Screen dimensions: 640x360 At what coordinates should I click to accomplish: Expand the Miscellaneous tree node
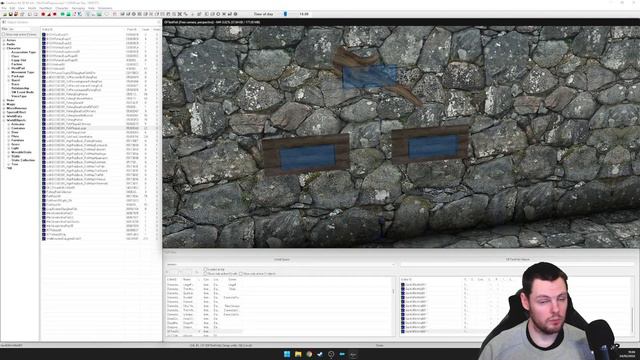(x=4, y=108)
